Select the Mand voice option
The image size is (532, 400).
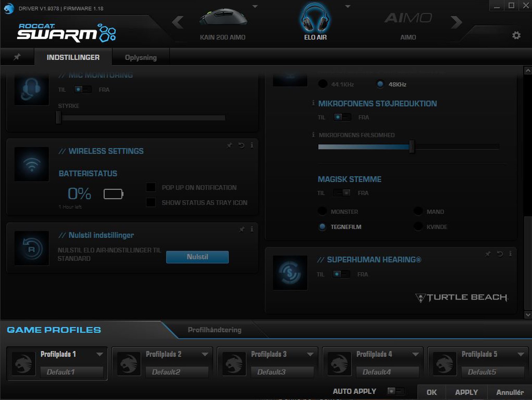coord(418,211)
